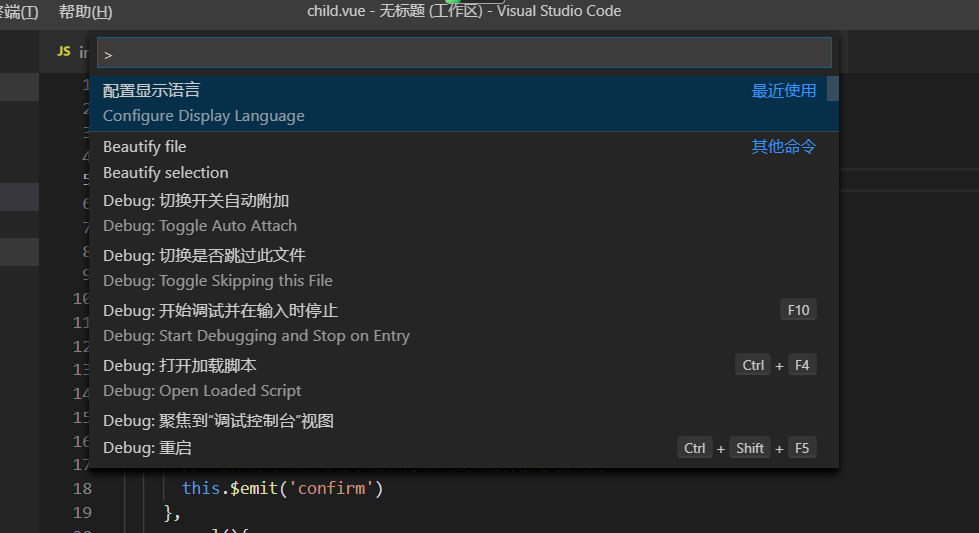Screen dimensions: 979x533
Task: Click line number 19 in the gutter
Action: pos(82,512)
